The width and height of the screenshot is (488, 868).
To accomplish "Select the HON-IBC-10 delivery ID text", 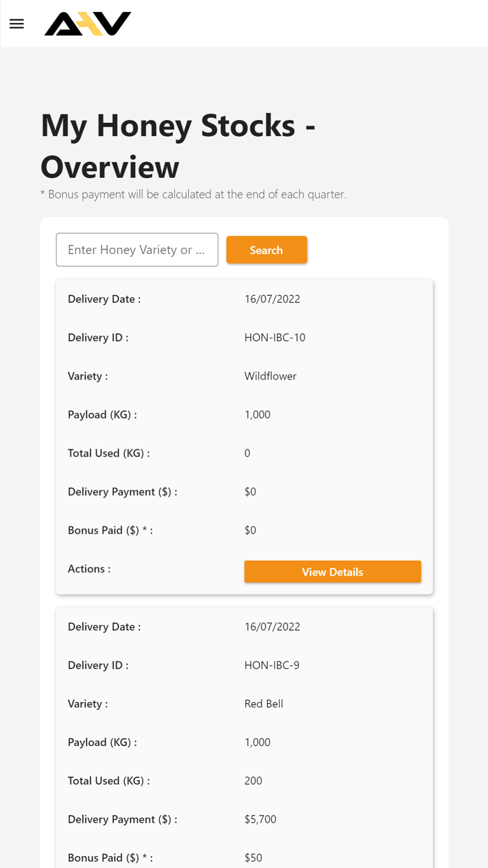I will coord(275,338).
